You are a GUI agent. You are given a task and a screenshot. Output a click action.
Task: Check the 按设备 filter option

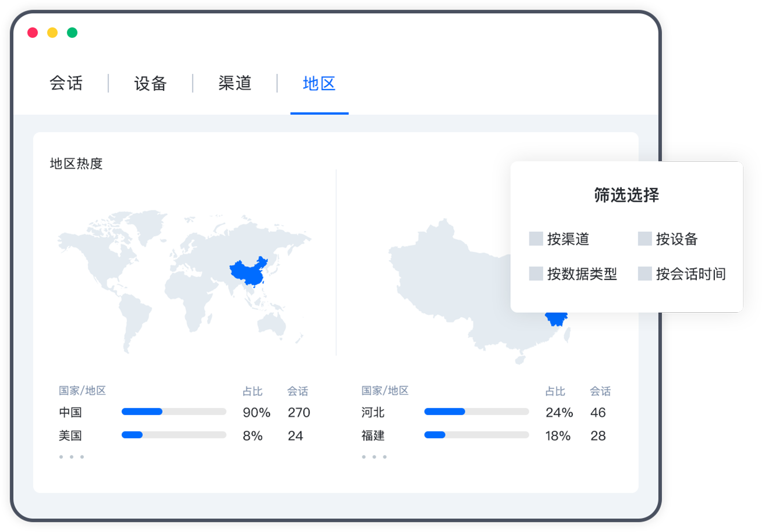pyautogui.click(x=645, y=239)
